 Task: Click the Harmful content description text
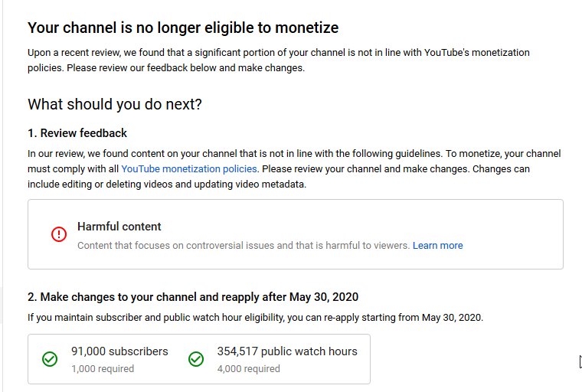[x=243, y=245]
